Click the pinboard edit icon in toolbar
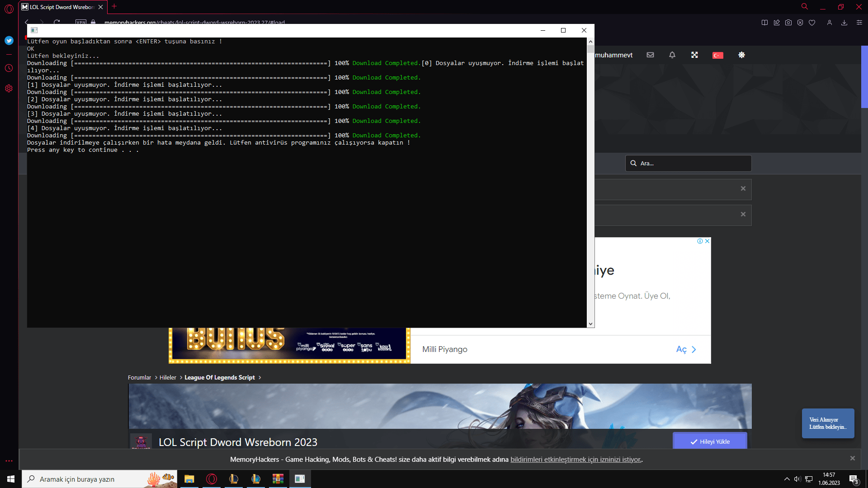The height and width of the screenshot is (488, 868). coord(777,23)
